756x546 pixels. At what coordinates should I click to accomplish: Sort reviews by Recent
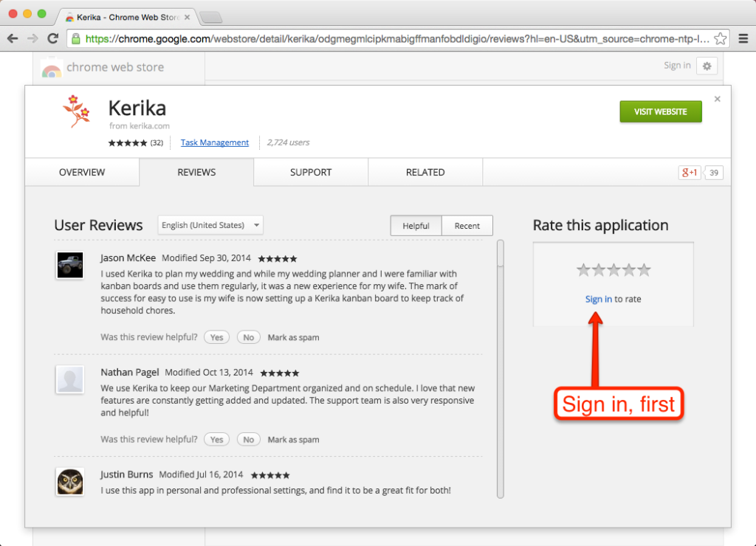point(467,226)
